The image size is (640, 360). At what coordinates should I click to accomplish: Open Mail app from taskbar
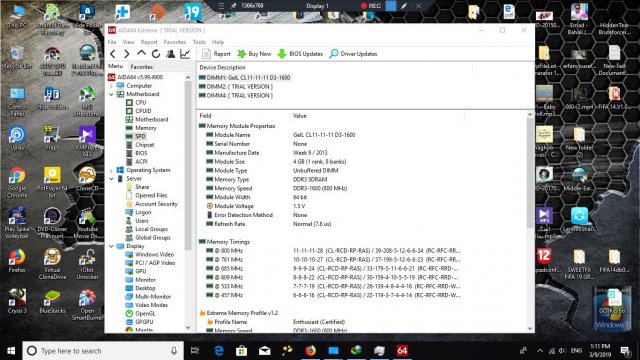pyautogui.click(x=264, y=351)
